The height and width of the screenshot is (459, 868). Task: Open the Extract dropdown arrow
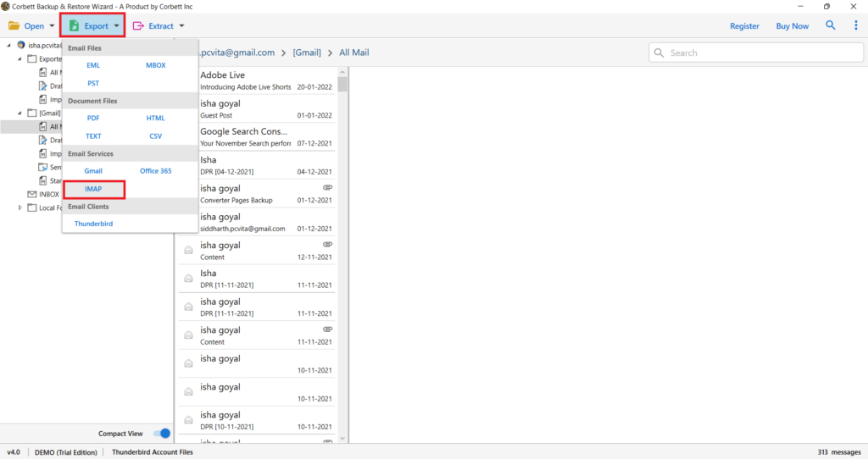(x=181, y=26)
